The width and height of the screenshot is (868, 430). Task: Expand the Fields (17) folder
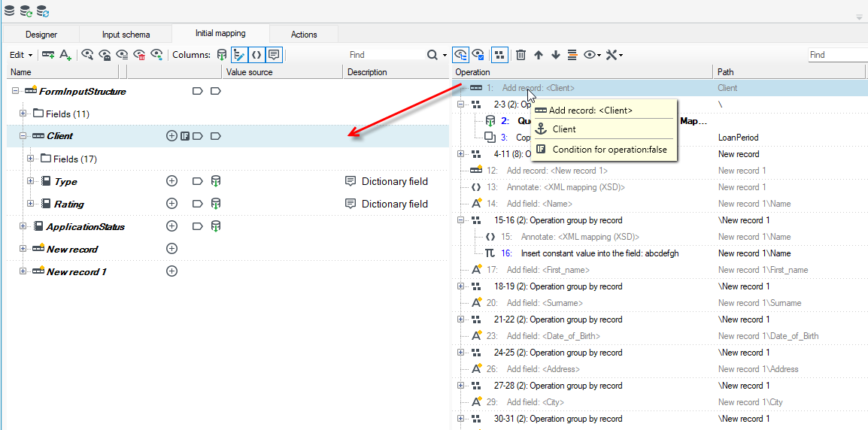tap(30, 159)
